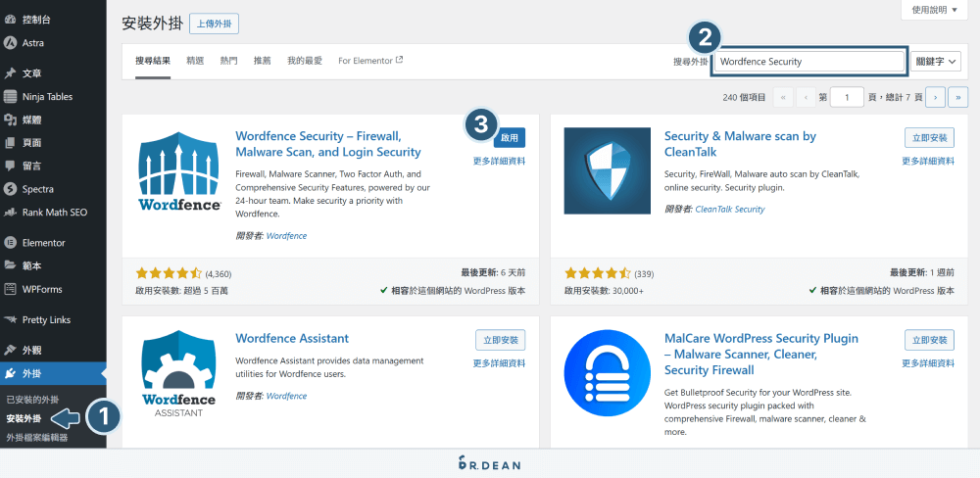980x478 pixels.
Task: Switch to the 推薦 tab
Action: pyautogui.click(x=263, y=62)
